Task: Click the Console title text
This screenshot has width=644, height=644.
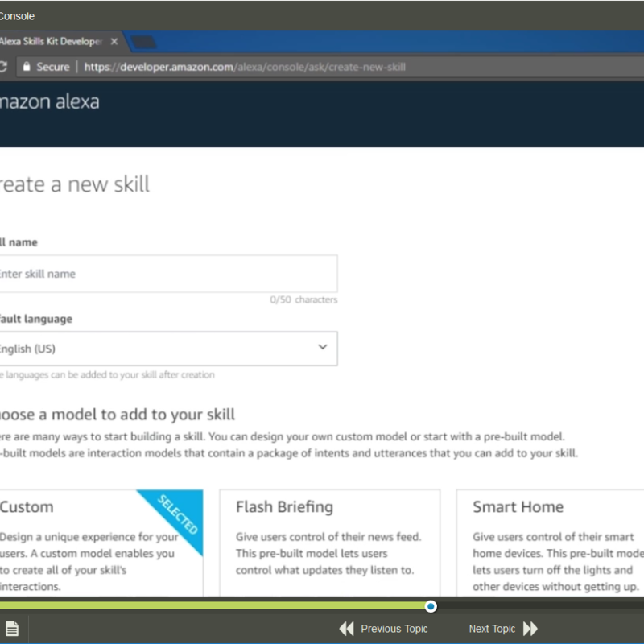Action: 17,16
